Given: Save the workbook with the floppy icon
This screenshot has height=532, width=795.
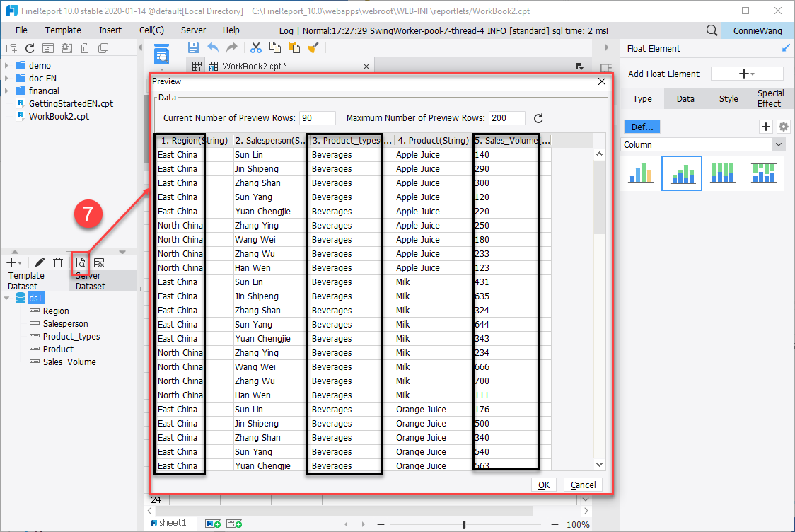Looking at the screenshot, I should pyautogui.click(x=193, y=47).
